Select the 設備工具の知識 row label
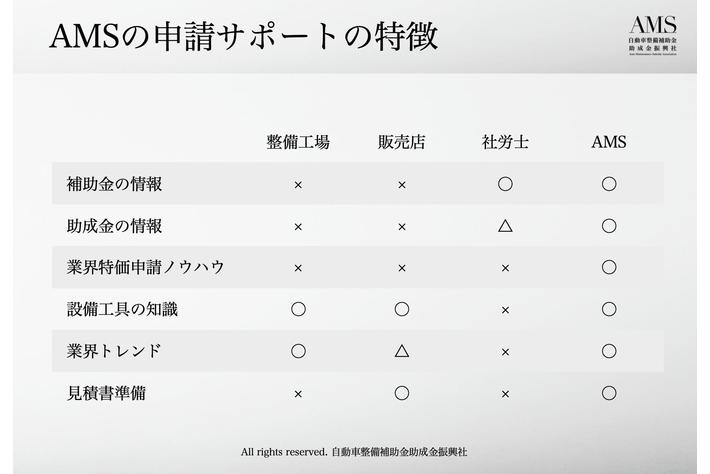 tap(122, 309)
